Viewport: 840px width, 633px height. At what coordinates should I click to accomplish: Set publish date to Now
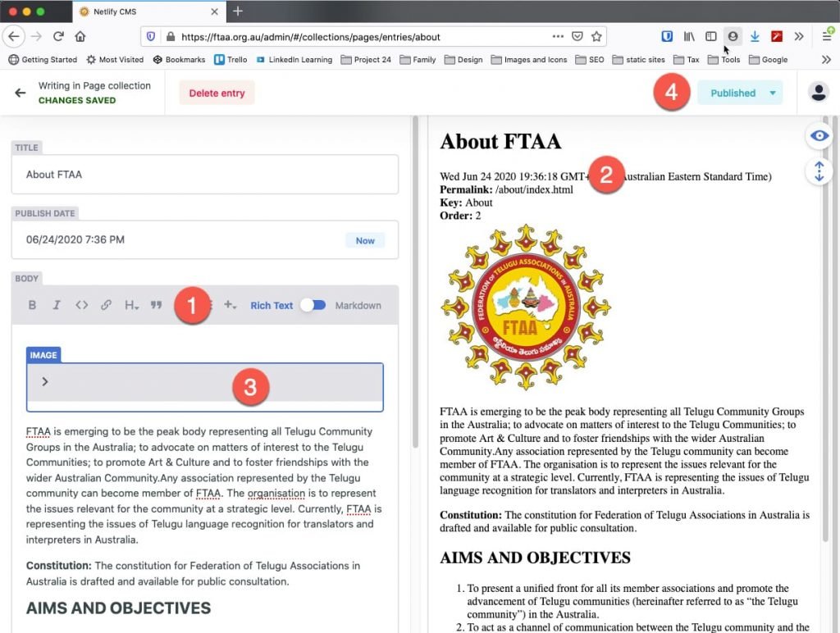point(365,240)
